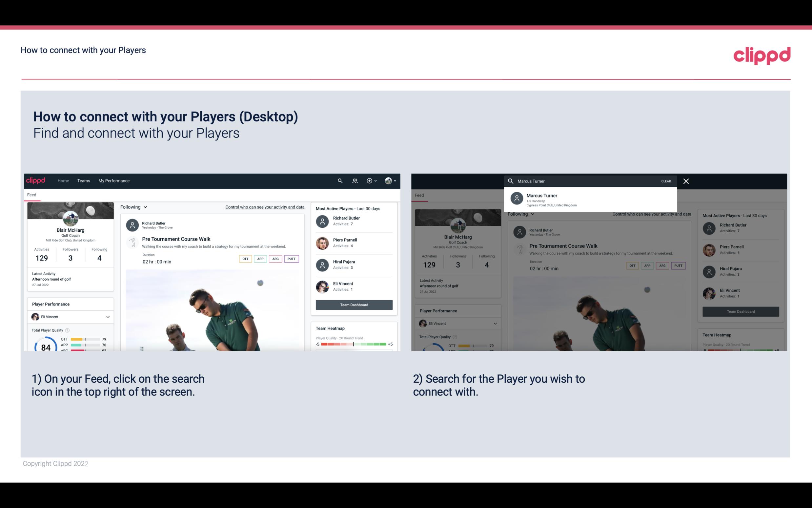
Task: Click the Team Heatmap round trend slider
Action: coord(354,345)
